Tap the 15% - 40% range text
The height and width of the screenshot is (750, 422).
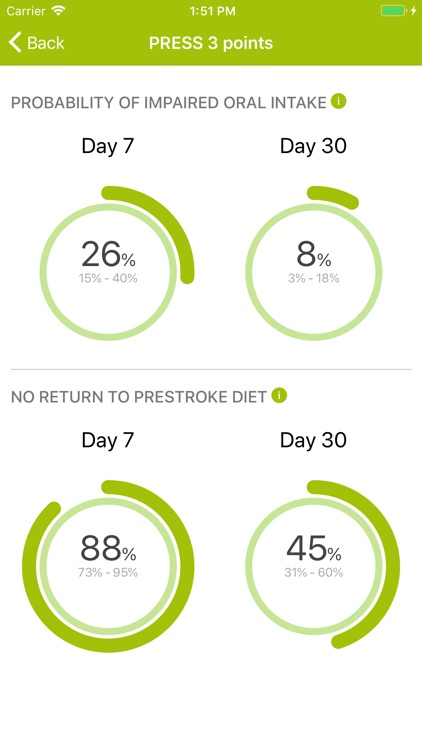(x=108, y=278)
